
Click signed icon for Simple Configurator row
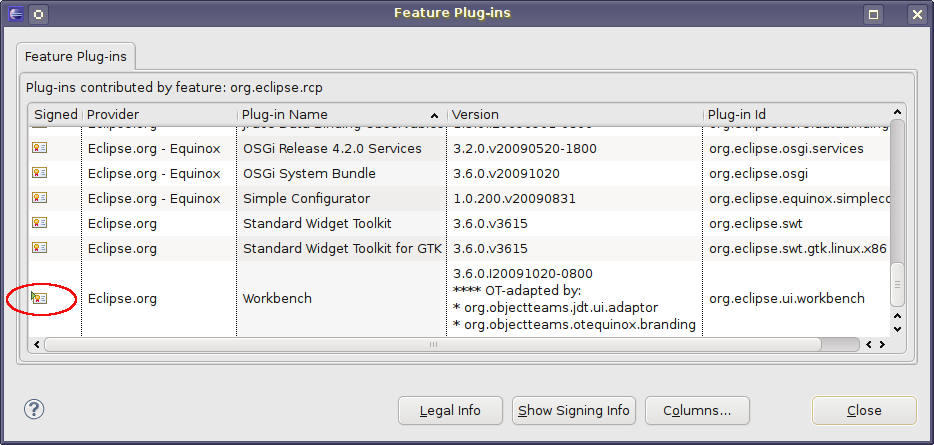(x=39, y=198)
